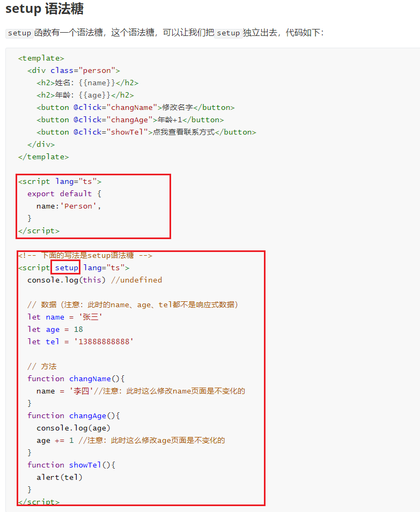Click the "function changAge(){" line

click(74, 415)
